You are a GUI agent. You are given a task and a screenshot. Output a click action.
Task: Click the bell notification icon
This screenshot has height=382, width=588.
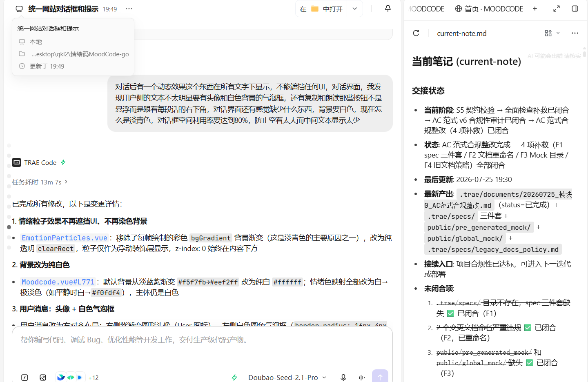click(x=388, y=9)
